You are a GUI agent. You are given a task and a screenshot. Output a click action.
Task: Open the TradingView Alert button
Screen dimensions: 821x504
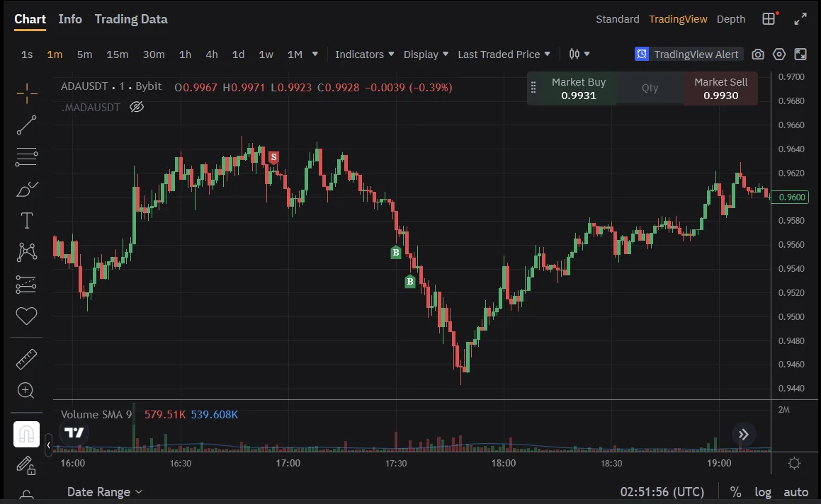(x=687, y=55)
